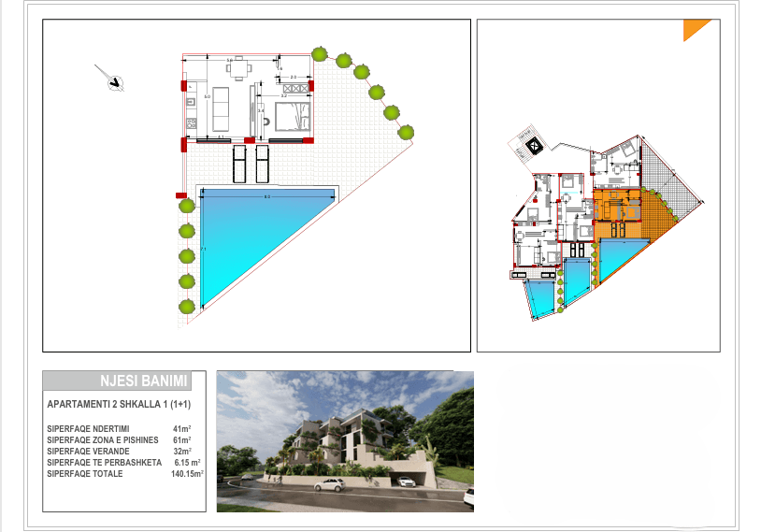Click the wardrobe with crossed boxes
The height and width of the screenshot is (532, 761).
point(295,88)
